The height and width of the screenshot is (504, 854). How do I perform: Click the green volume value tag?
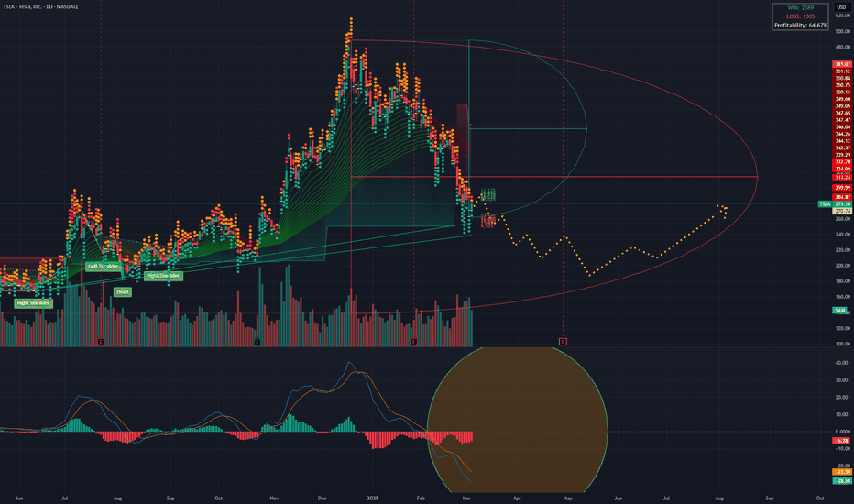(x=840, y=310)
